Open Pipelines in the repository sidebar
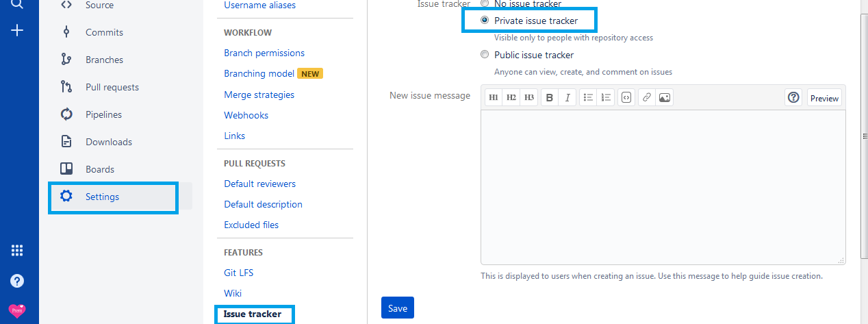This screenshot has height=324, width=868. pyautogui.click(x=104, y=114)
